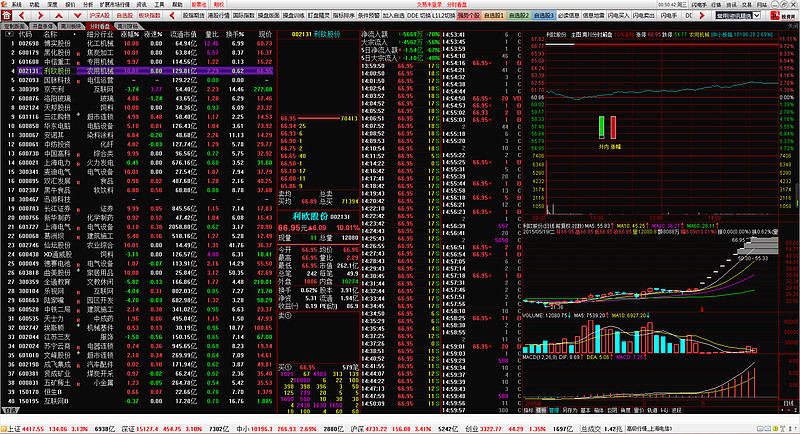Open the 帮助 menu
The width and height of the screenshot is (800, 434).
177,4
